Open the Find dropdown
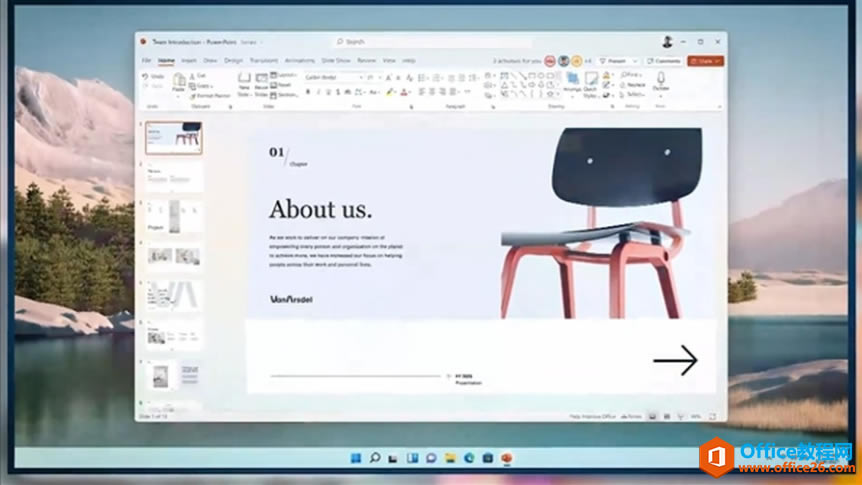Screen dimensions: 862x485 (631, 74)
